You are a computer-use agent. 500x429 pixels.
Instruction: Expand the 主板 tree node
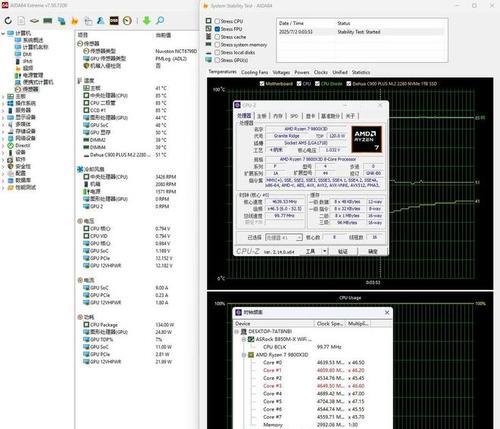[3, 96]
